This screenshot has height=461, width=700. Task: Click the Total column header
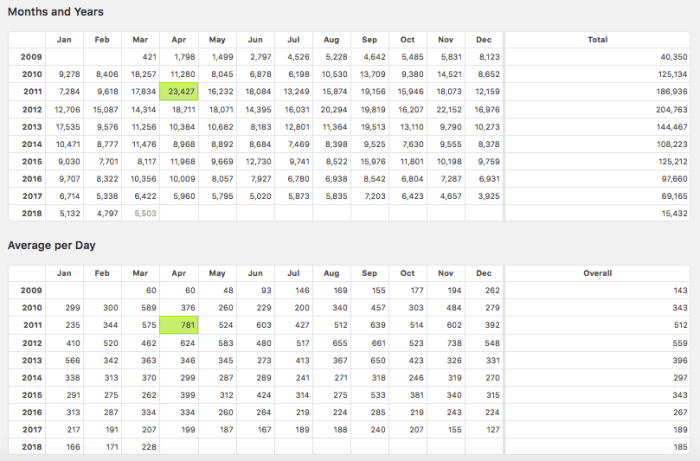point(598,39)
